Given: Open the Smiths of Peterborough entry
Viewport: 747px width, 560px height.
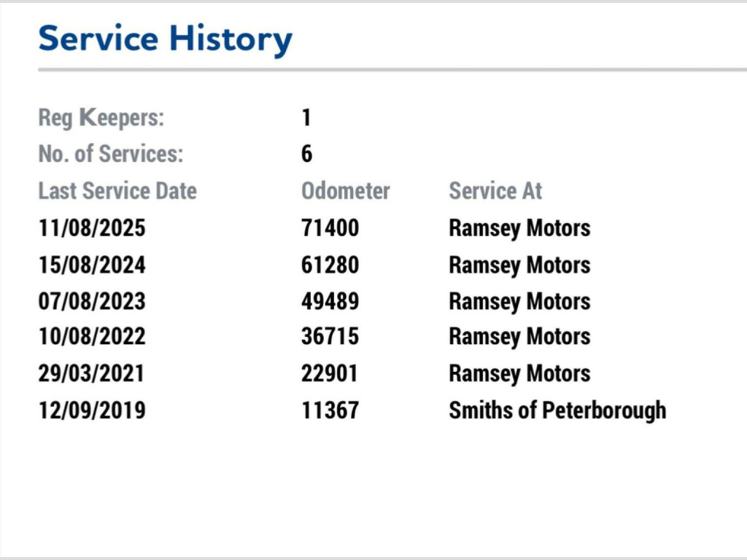Looking at the screenshot, I should tap(557, 410).
